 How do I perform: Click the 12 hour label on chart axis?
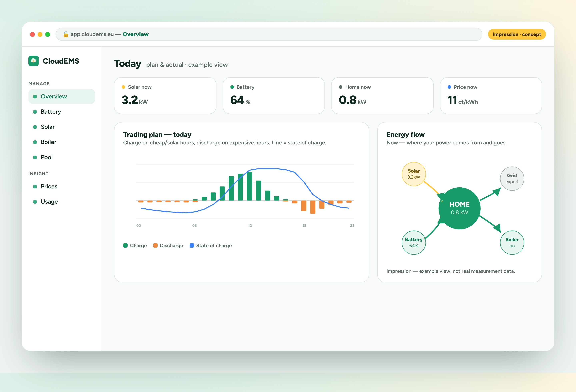point(250,225)
